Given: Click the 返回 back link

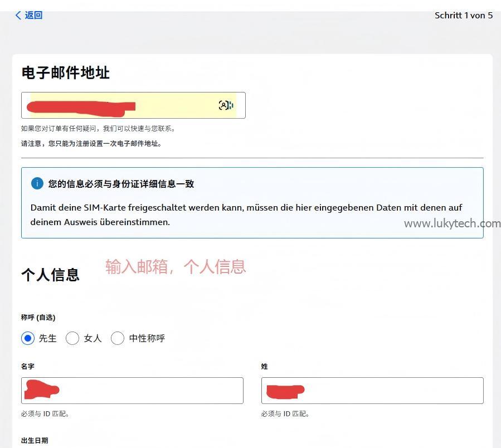Looking at the screenshot, I should tap(32, 15).
